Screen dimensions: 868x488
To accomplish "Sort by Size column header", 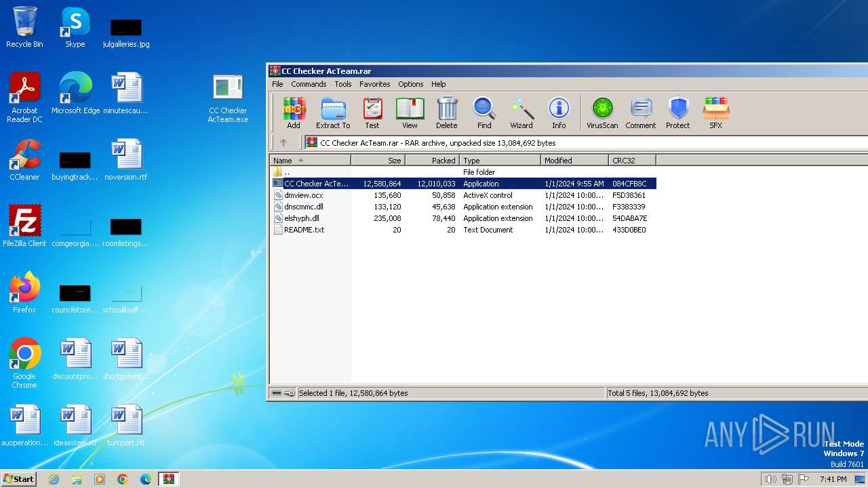I will tap(378, 161).
